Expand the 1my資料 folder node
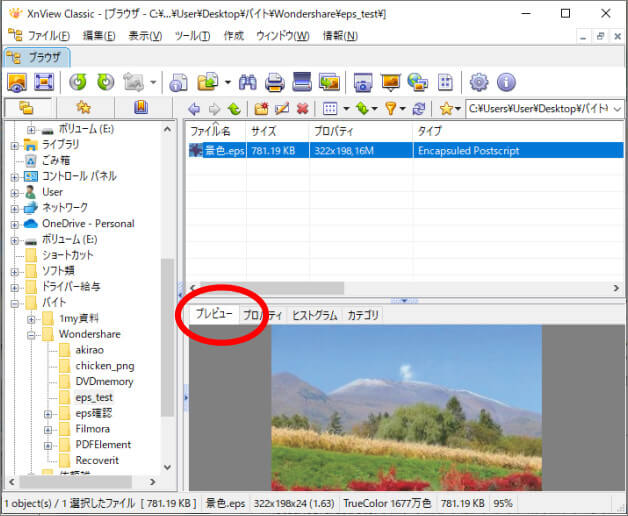 (31, 320)
